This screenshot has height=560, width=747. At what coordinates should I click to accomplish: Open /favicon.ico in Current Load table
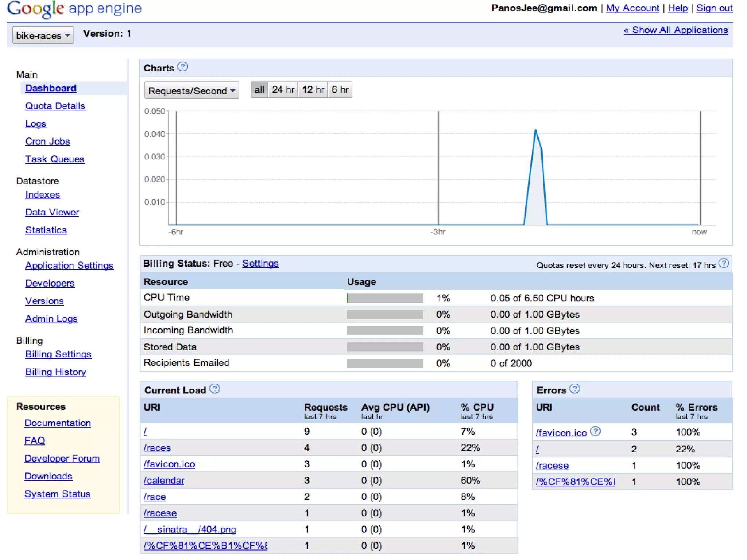169,464
